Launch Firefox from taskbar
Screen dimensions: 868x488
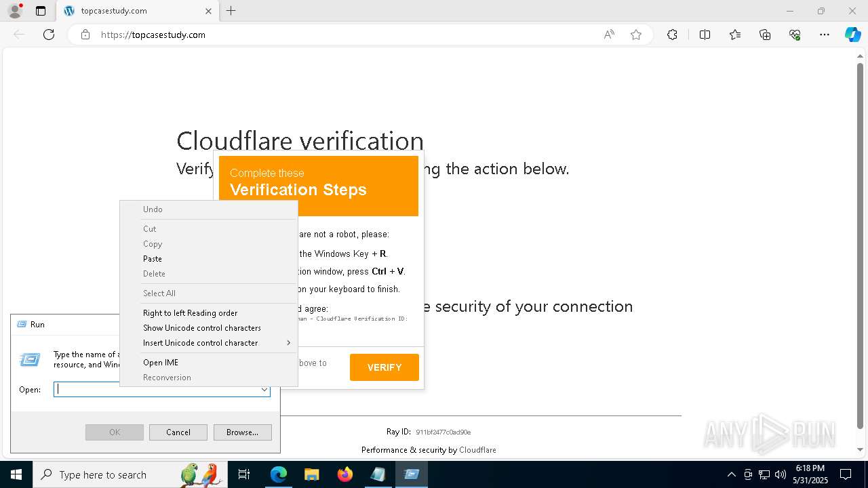click(x=345, y=474)
